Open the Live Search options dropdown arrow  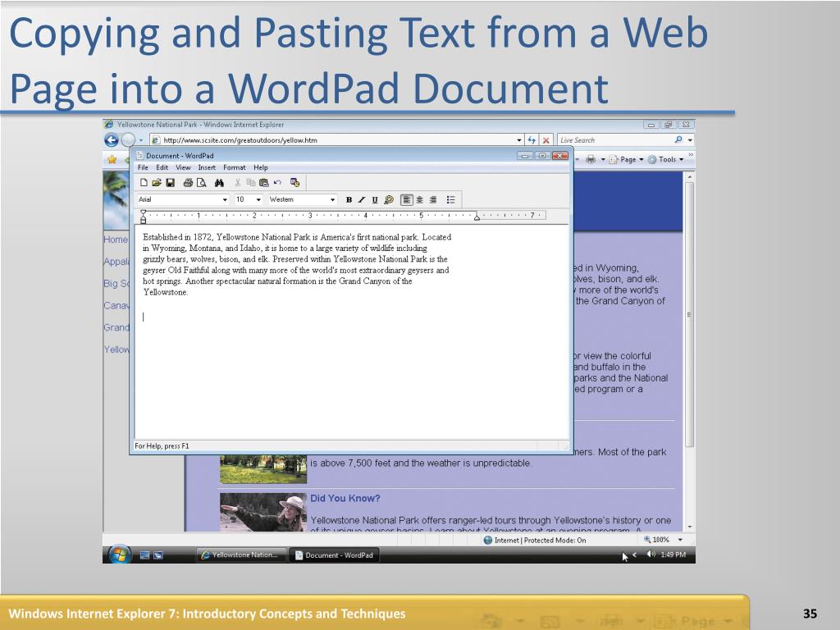click(690, 139)
